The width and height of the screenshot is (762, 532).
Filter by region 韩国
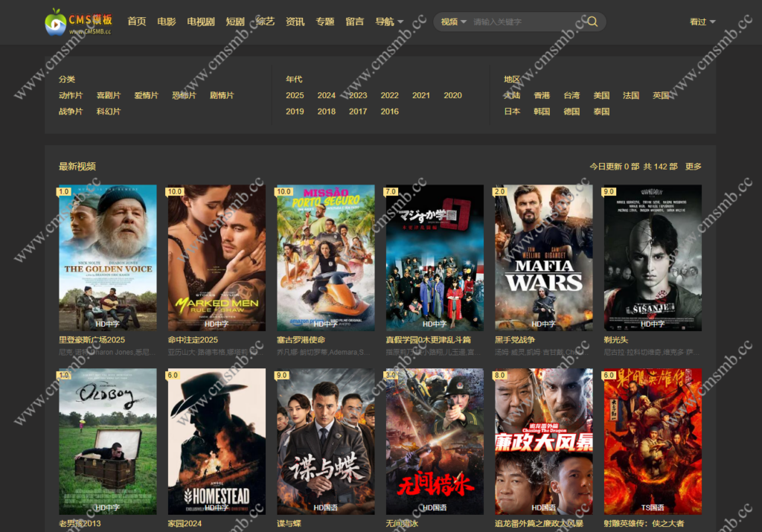(542, 112)
